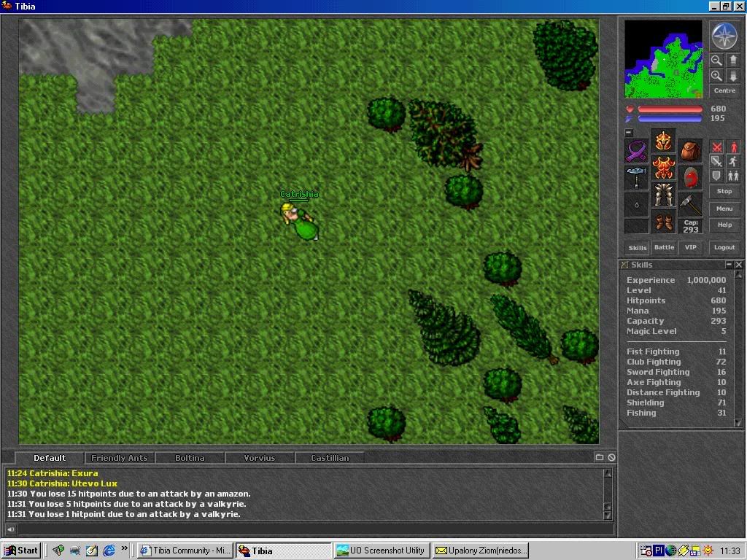Move minimap one floor down
The height and width of the screenshot is (560, 747).
tap(732, 76)
